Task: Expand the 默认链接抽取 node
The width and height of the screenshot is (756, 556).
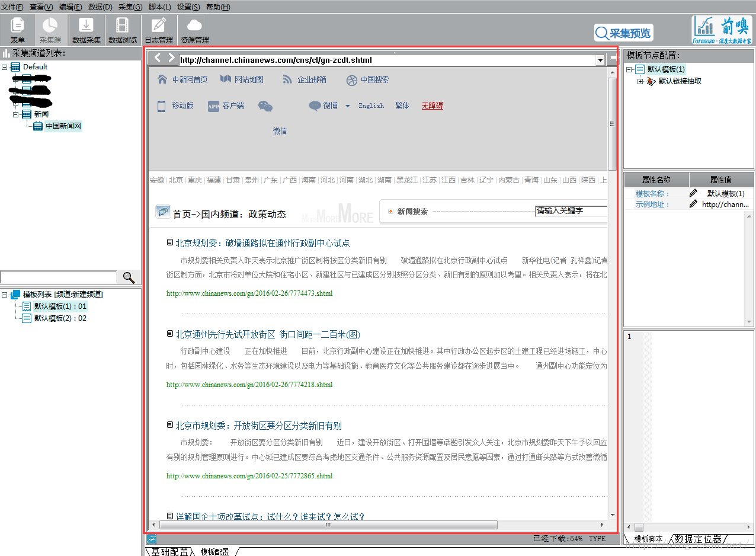Action: pyautogui.click(x=640, y=81)
